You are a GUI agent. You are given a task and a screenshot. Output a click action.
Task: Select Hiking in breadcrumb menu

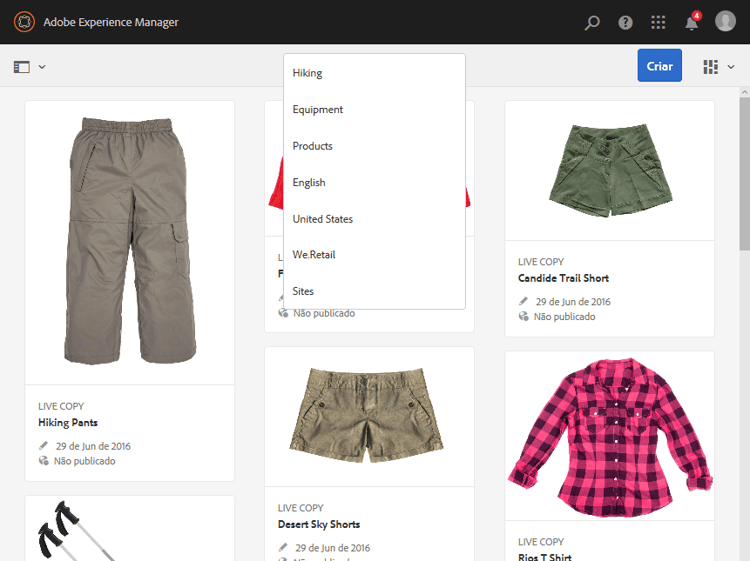point(374,73)
